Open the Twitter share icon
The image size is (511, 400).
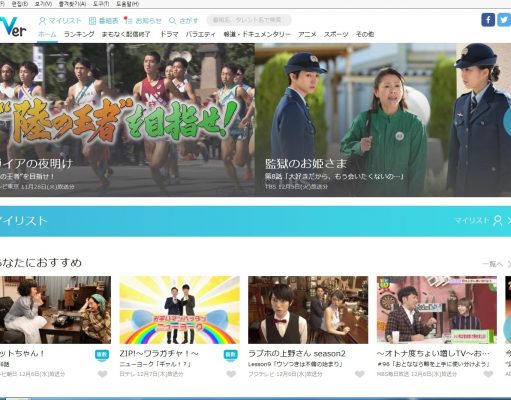point(504,20)
